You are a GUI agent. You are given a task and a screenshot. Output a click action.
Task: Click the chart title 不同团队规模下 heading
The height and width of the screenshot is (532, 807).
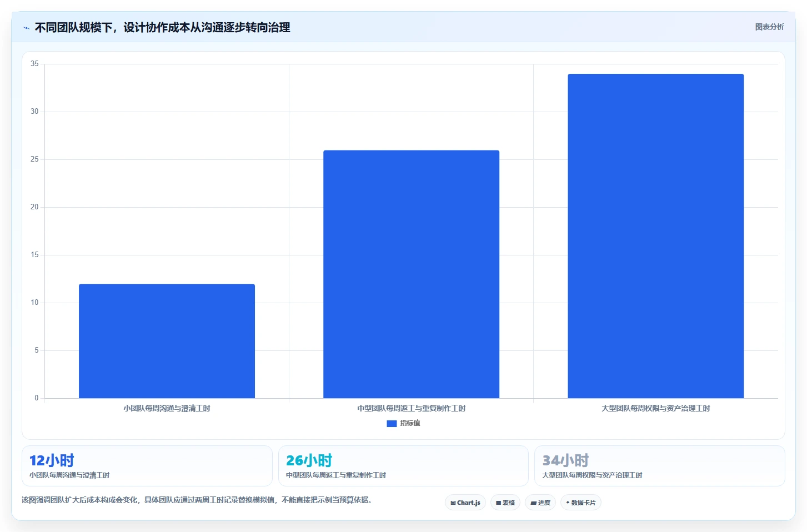162,27
